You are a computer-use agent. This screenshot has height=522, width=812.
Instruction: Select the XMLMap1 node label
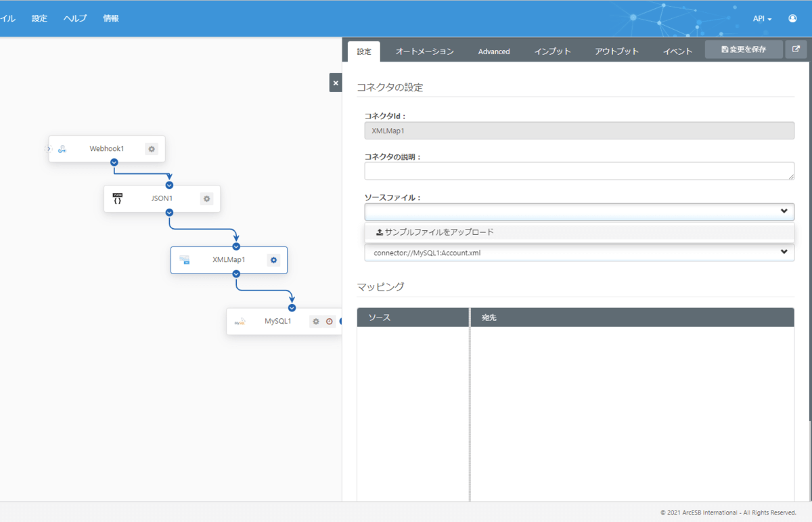click(x=229, y=260)
